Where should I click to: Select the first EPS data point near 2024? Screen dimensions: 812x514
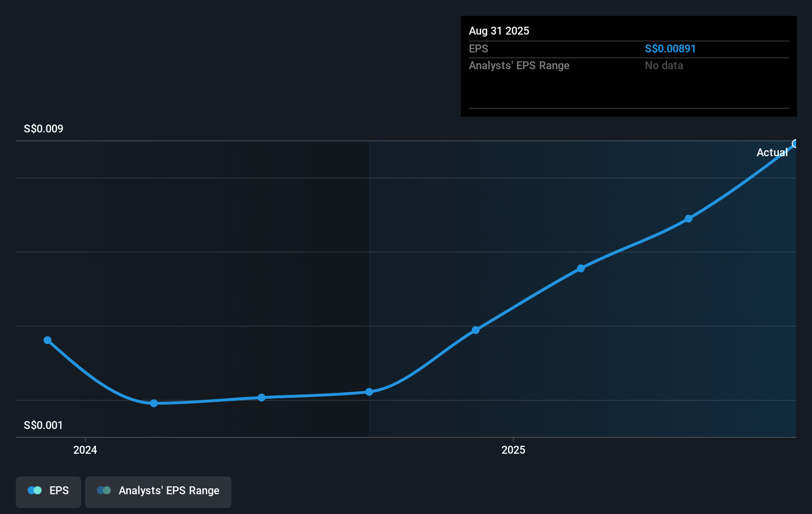(x=47, y=340)
